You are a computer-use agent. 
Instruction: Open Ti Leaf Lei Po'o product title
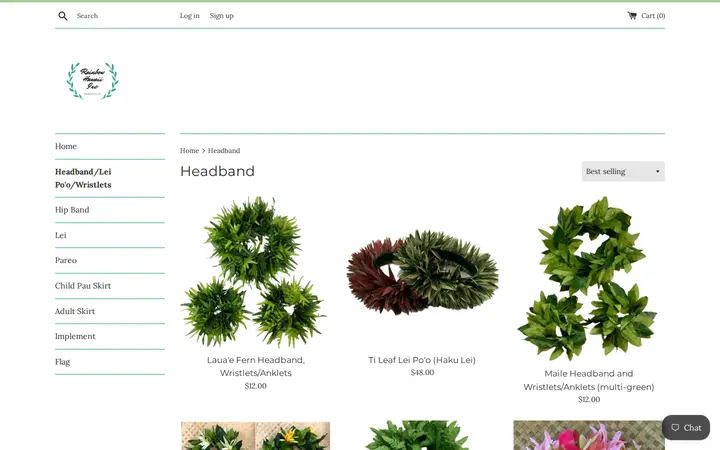pos(422,360)
